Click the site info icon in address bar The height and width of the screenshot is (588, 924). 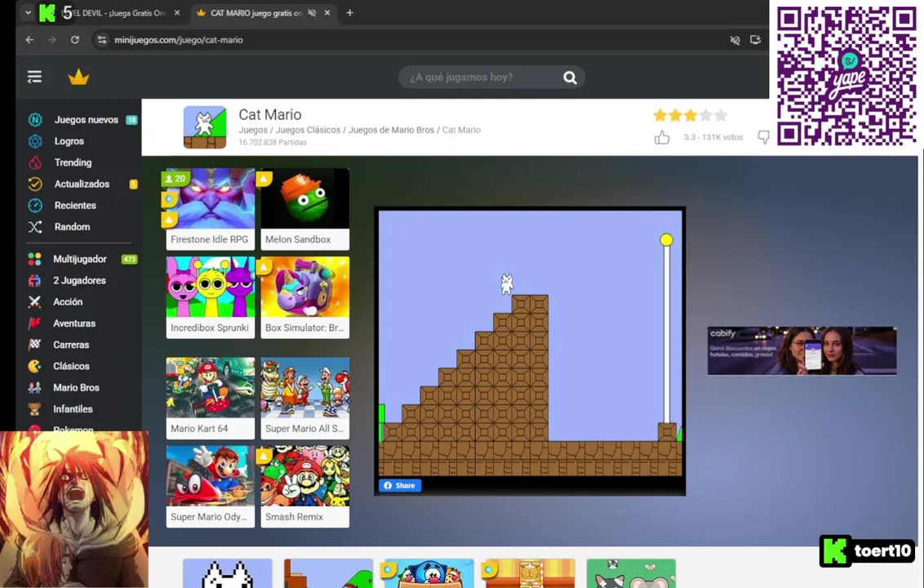pos(102,40)
